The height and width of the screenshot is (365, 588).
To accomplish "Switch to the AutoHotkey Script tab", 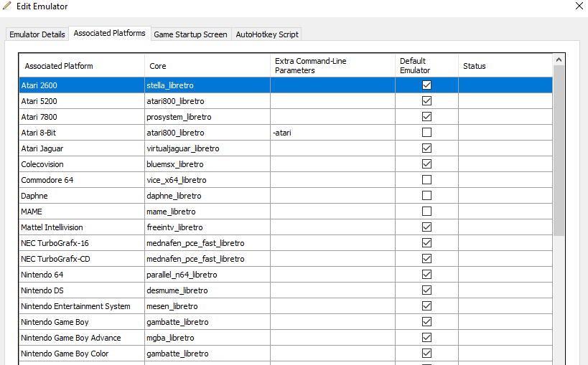I will 267,34.
